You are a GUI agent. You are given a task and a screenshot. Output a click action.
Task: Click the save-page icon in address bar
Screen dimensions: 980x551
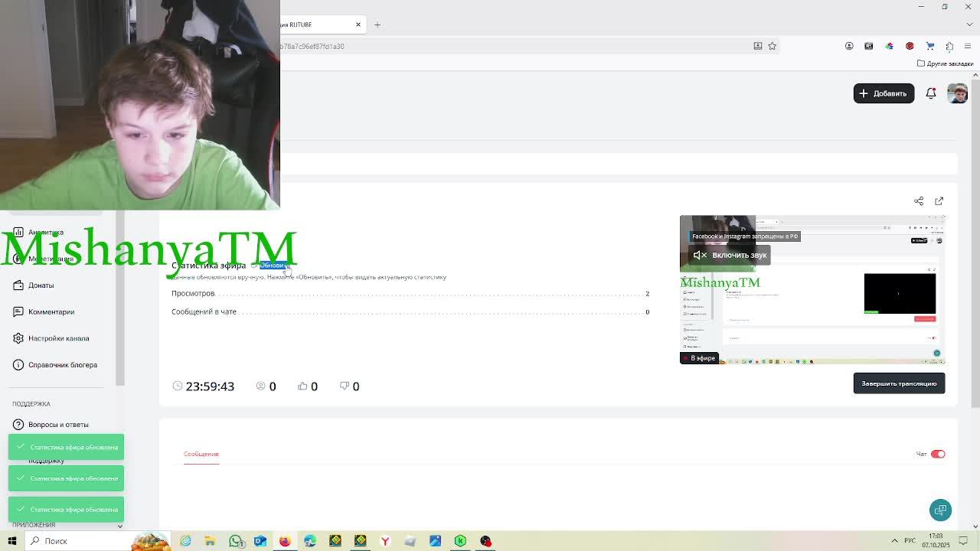758,46
